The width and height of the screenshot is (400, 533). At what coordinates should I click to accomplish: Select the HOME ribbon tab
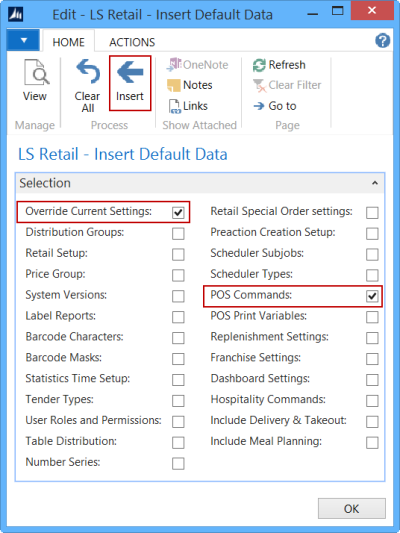[x=68, y=42]
